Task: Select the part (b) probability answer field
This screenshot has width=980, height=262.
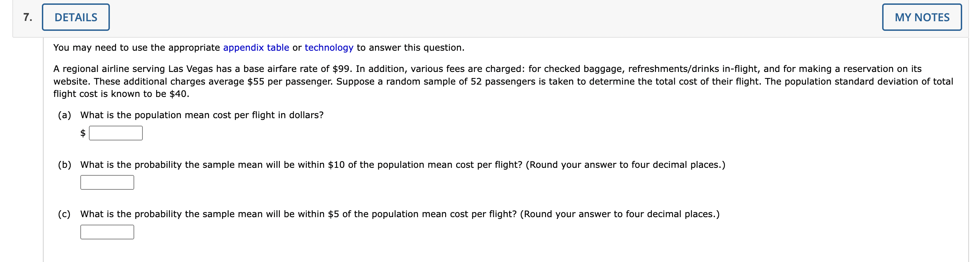Action: [x=107, y=182]
